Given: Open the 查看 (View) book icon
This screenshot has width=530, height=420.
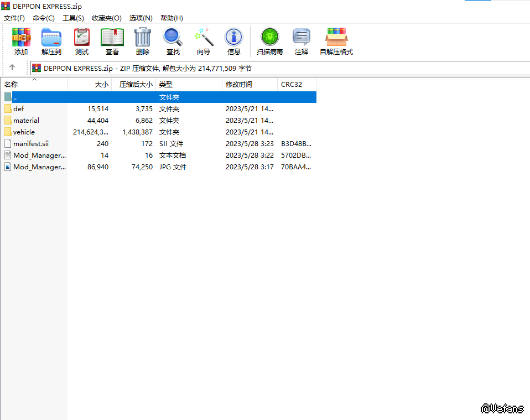Looking at the screenshot, I should point(112,42).
